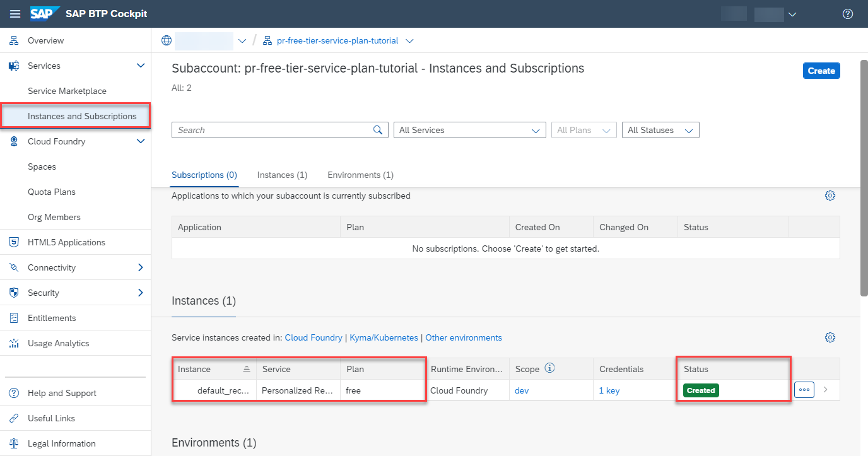Click the Created On column header
The image size is (868, 456).
(551, 227)
